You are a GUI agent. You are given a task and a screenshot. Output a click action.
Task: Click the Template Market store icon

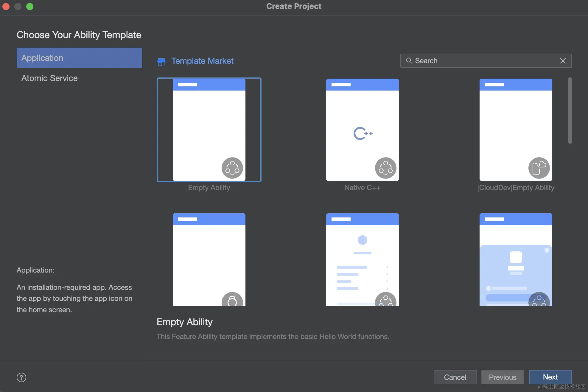point(161,62)
